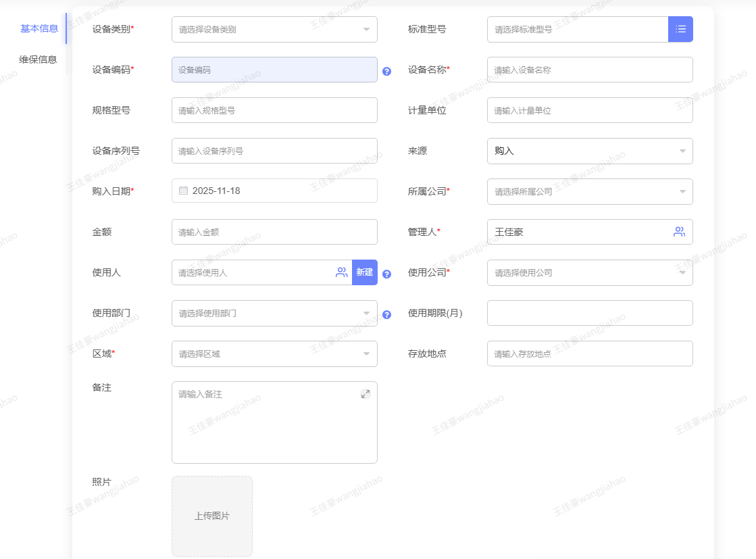Image resolution: width=756 pixels, height=559 pixels.
Task: Expand the 区域 selection dropdown
Action: [274, 354]
